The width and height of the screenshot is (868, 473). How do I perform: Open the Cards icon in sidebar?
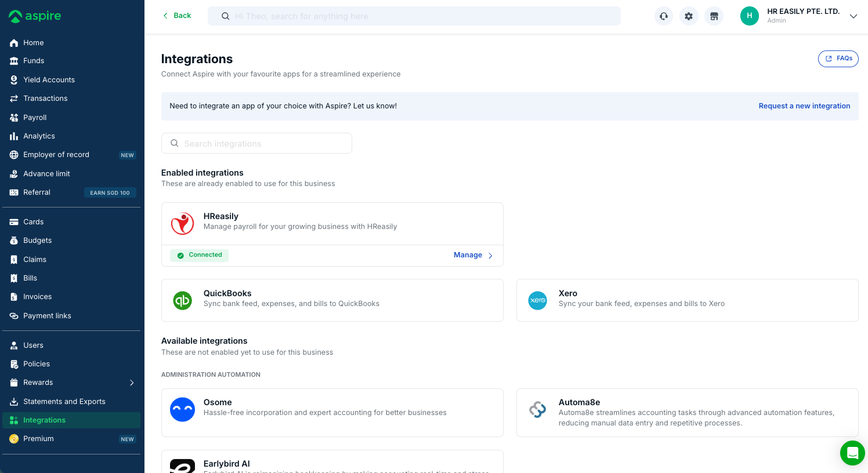14,222
